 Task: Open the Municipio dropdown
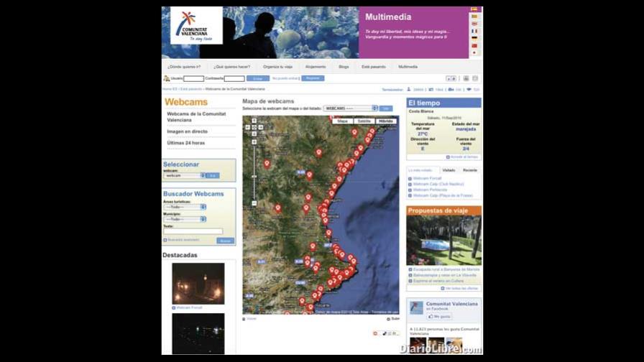[x=185, y=219]
